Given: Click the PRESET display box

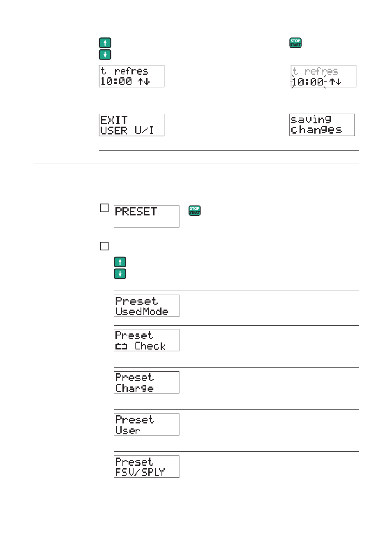Looking at the screenshot, I should [x=146, y=216].
